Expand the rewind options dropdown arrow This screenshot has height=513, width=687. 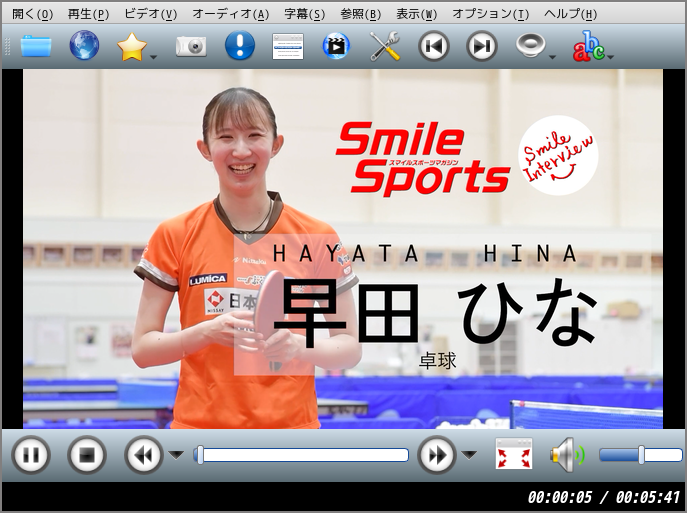(177, 455)
